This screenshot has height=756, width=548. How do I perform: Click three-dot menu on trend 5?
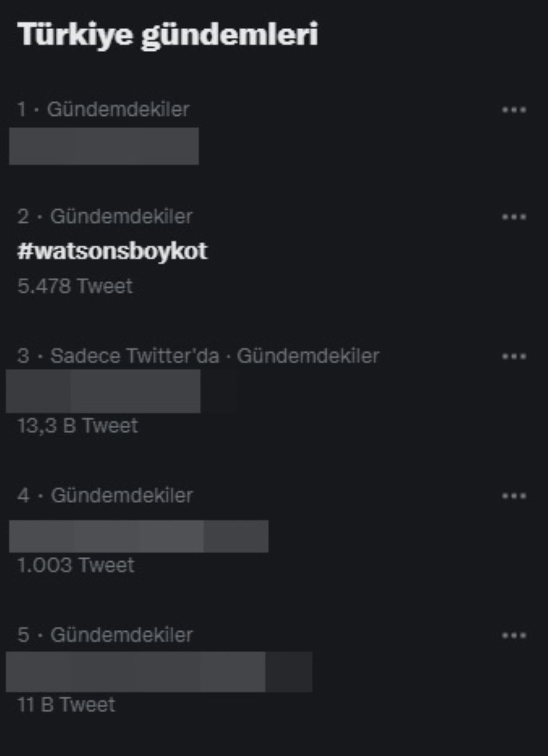coord(514,635)
